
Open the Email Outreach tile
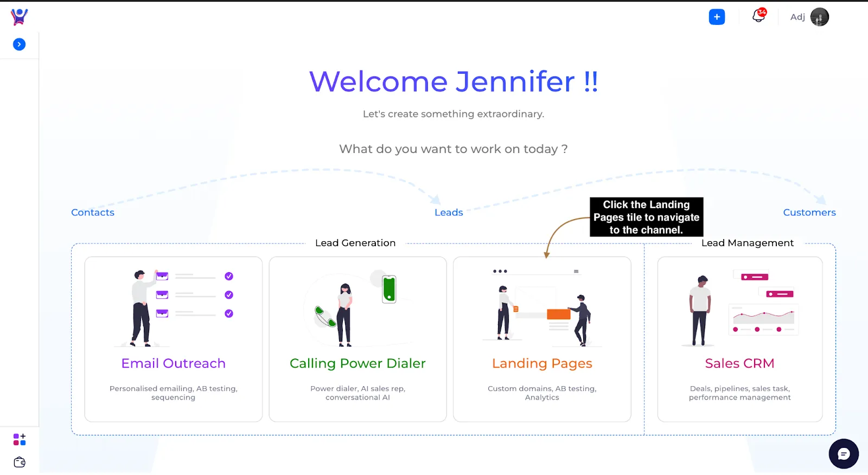174,339
